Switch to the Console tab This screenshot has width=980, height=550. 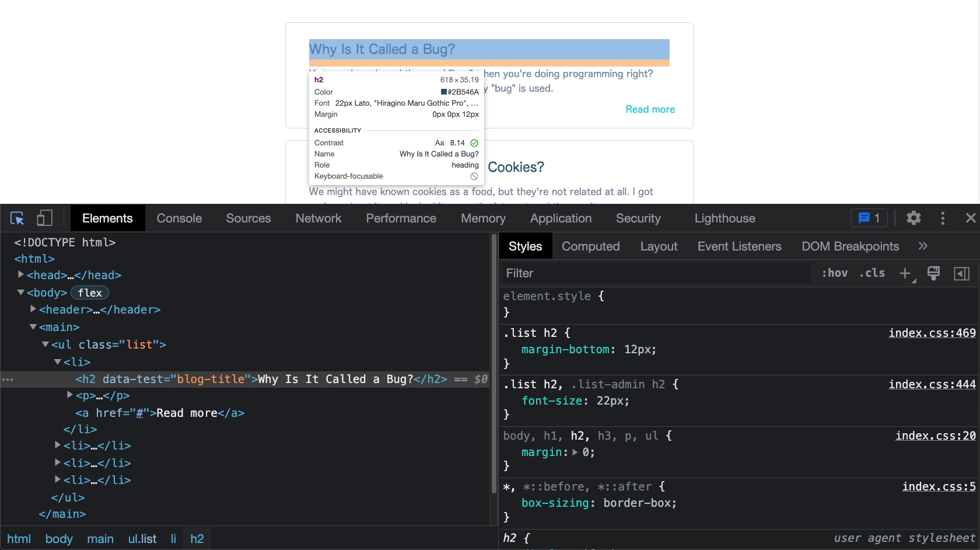(x=179, y=218)
